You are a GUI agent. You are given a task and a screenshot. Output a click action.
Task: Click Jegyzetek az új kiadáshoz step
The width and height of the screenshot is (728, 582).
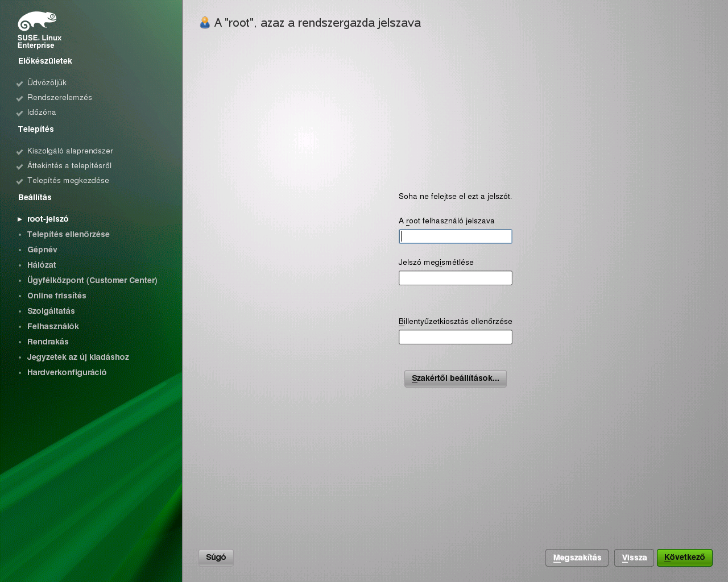click(78, 357)
